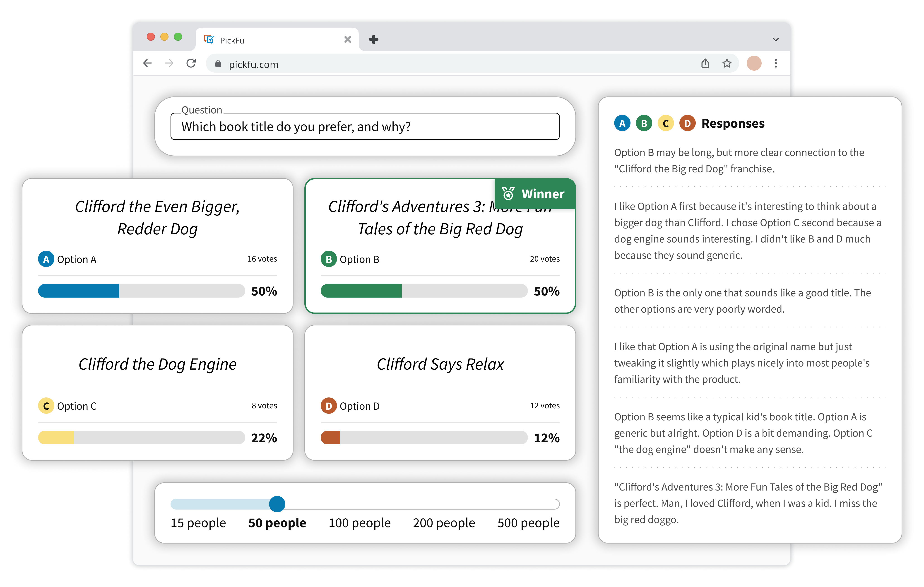Click the Question text input field
Viewport: 924px width, 587px height.
coord(365,127)
